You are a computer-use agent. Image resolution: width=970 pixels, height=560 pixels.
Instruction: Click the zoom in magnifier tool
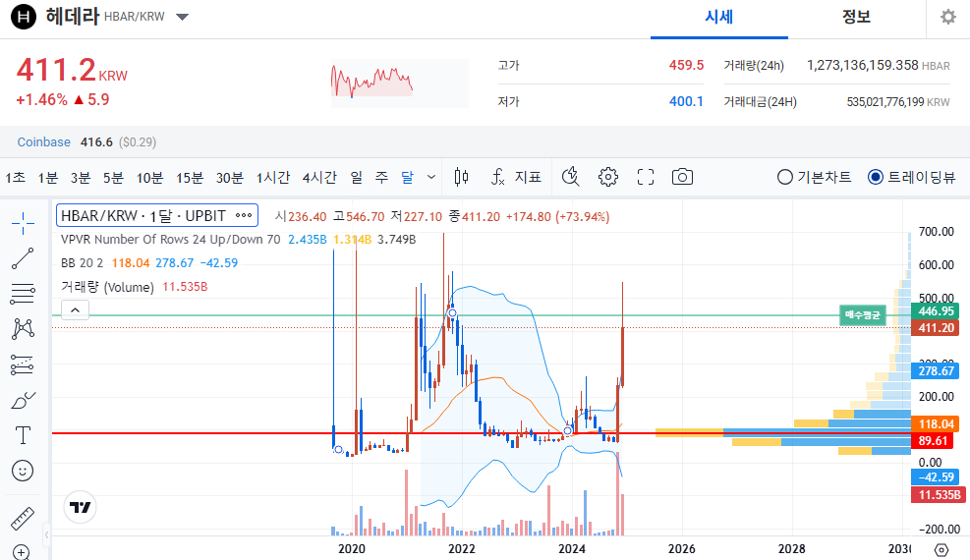(21, 551)
